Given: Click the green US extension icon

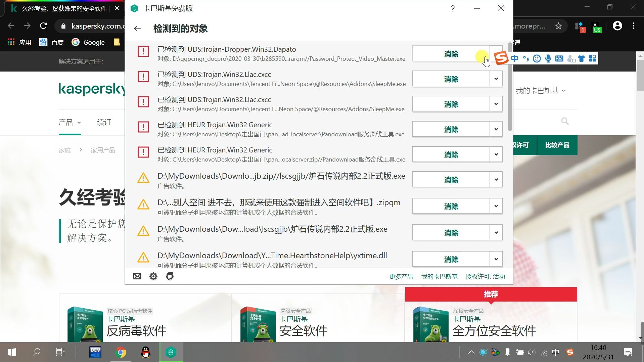Looking at the screenshot, I should [x=597, y=27].
